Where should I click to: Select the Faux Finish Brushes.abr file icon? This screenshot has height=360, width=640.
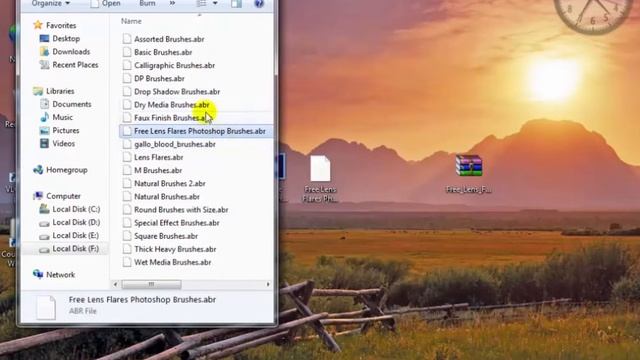[127, 118]
